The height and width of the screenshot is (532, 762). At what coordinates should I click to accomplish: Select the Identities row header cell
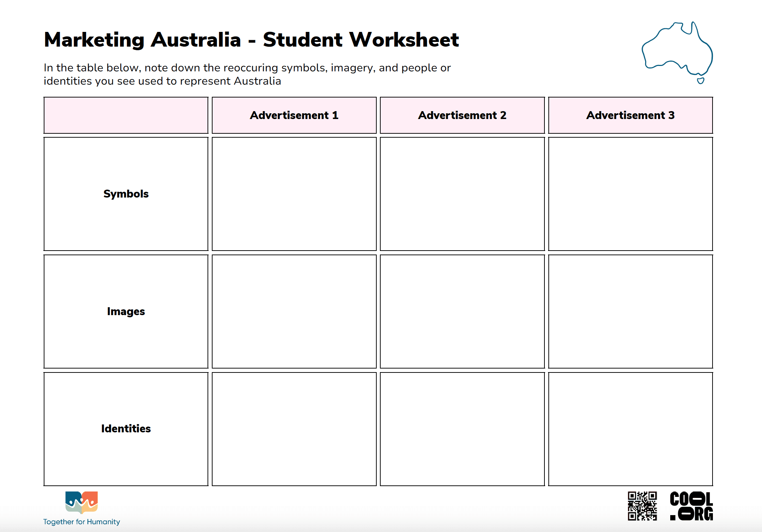[x=125, y=428]
